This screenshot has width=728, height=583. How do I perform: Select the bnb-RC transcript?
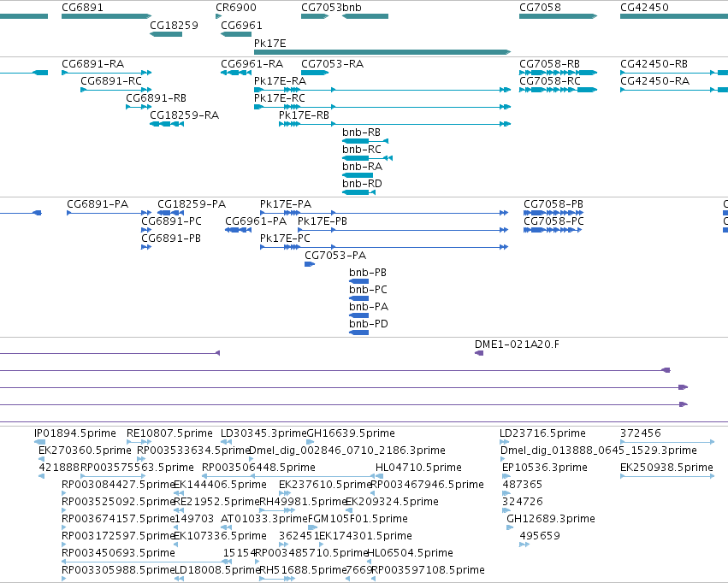point(367,158)
